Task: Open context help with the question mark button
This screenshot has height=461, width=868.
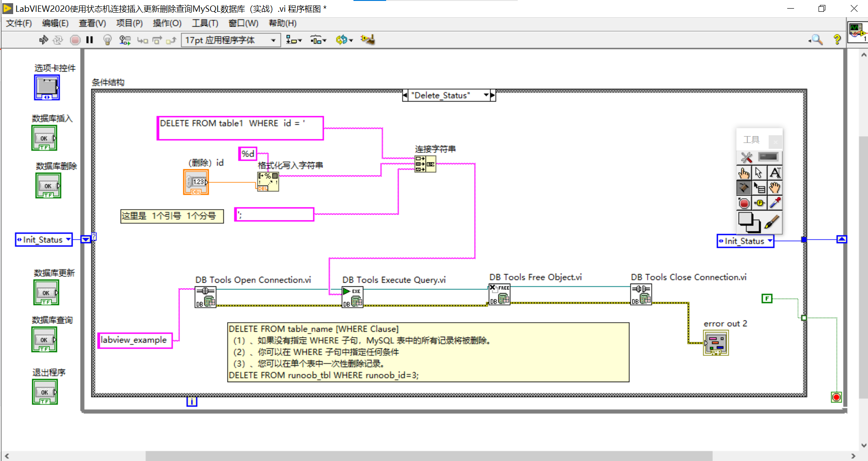Action: click(837, 40)
